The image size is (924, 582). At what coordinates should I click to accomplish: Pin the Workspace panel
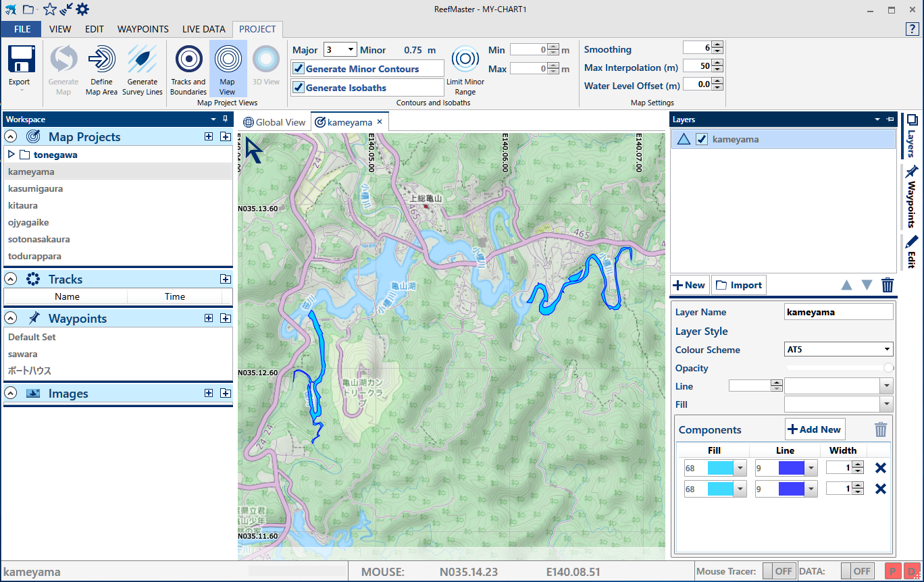click(225, 119)
